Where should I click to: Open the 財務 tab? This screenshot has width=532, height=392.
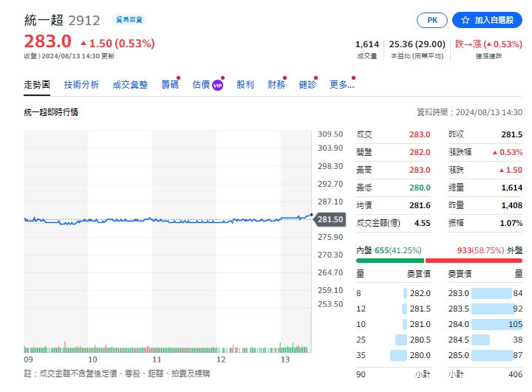tap(276, 84)
